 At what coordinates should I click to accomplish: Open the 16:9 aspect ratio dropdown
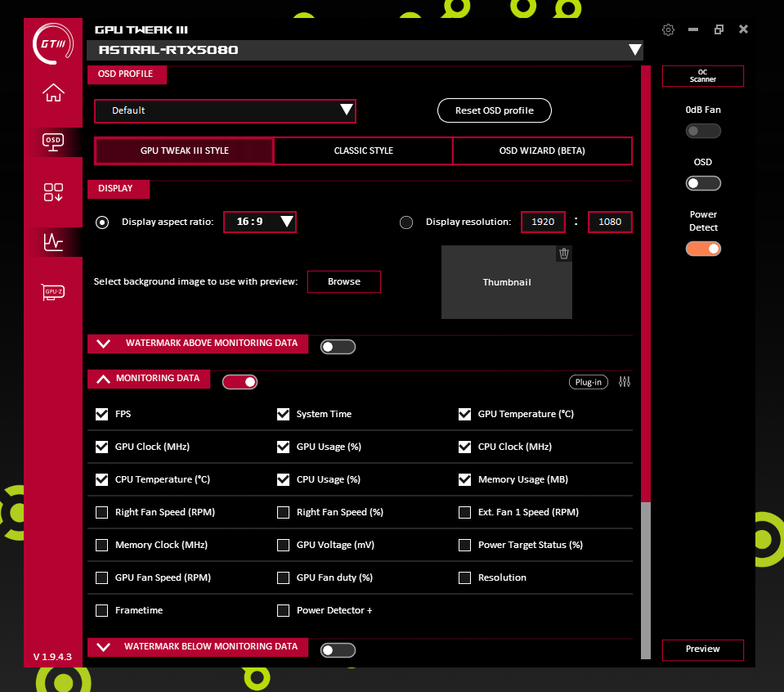[x=259, y=222]
